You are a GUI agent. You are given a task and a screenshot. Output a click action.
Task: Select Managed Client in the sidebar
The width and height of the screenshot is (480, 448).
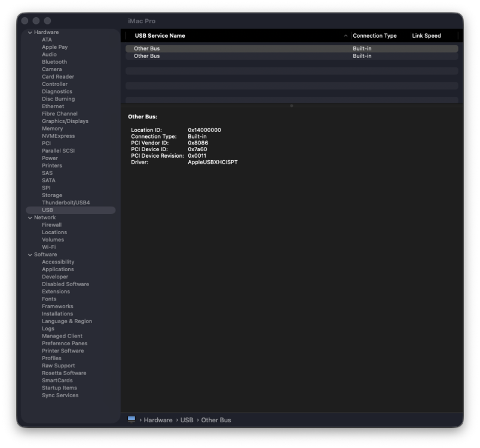click(62, 336)
